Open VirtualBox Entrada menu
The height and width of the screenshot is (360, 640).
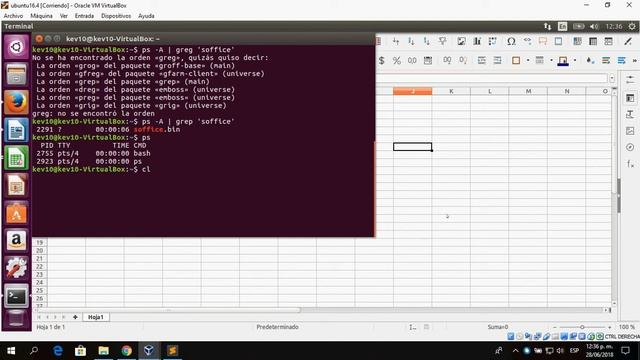tap(84, 16)
